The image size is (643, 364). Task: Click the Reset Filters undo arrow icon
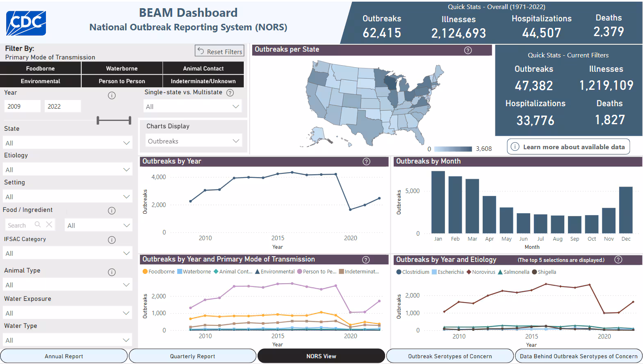point(201,51)
